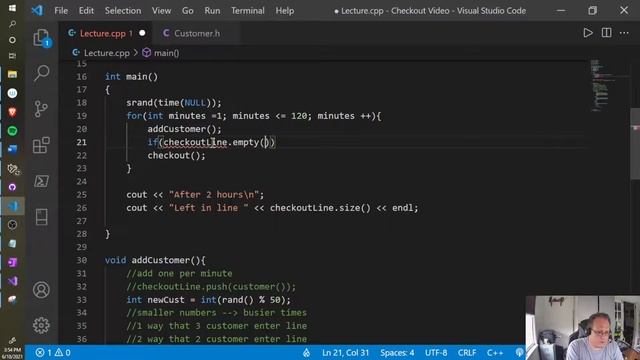Open Windows taskbar search
This screenshot has width=640, height=360.
(x=12, y=24)
